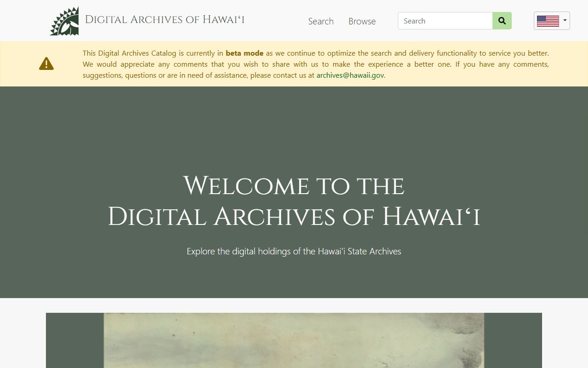Open the Digital Archives of Hawai'i home title

pyautogui.click(x=164, y=20)
